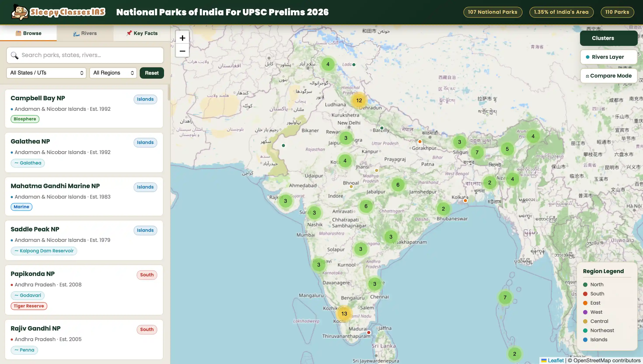Toggle the Clusters map mode

tap(608, 38)
